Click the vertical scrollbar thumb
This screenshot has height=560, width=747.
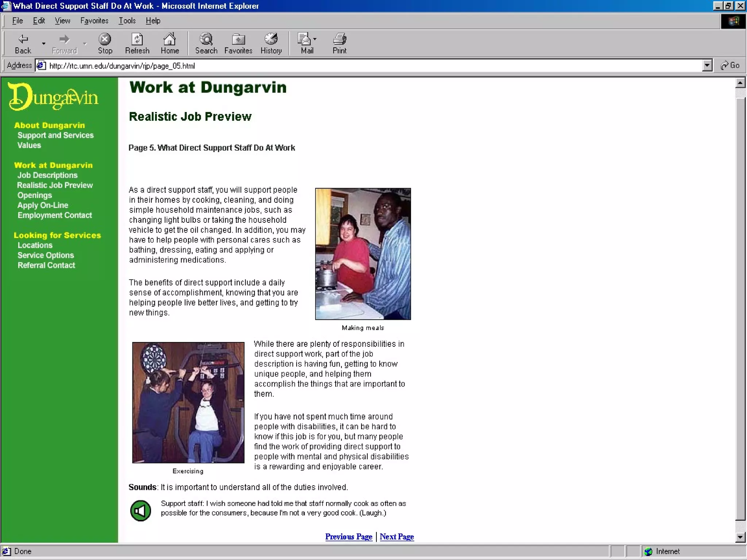pos(740,309)
